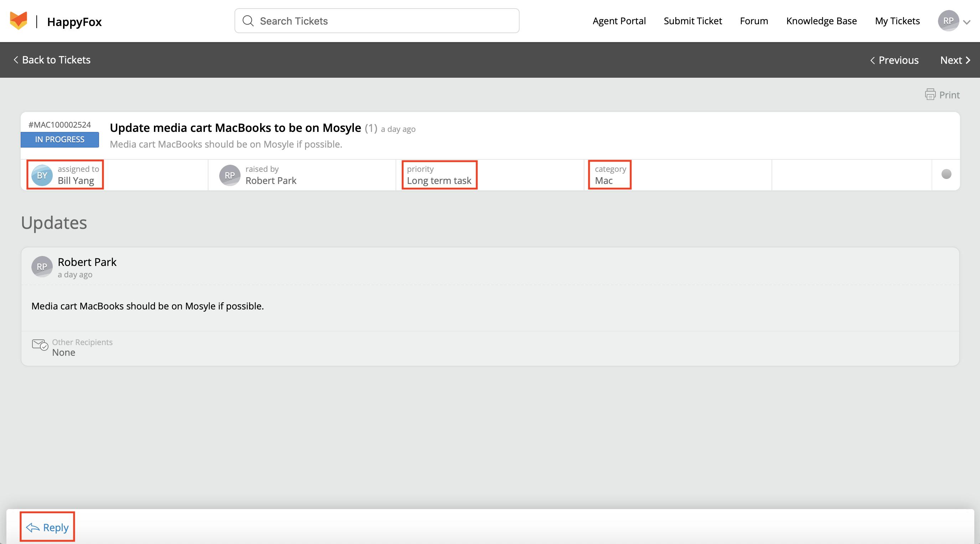Go back to the tickets list
This screenshot has height=544, width=980.
[x=52, y=60]
